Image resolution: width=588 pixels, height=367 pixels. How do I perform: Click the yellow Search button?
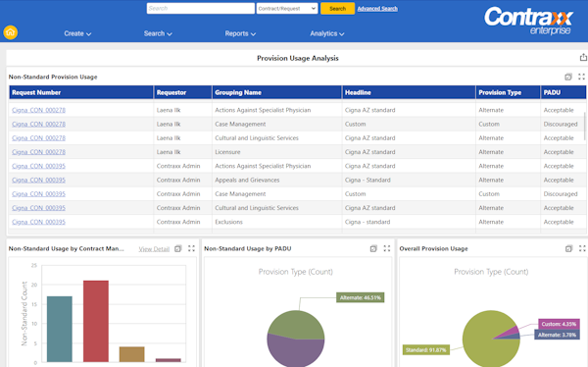337,8
